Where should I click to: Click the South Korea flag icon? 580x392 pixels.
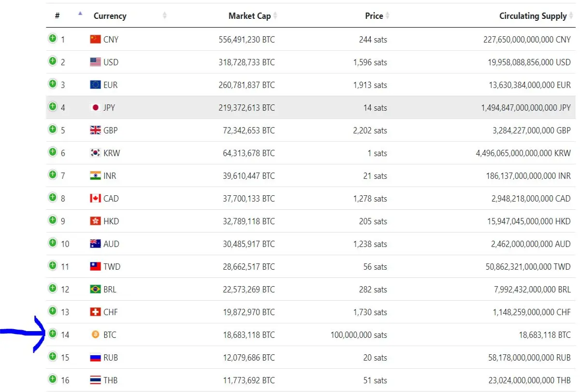pos(95,153)
